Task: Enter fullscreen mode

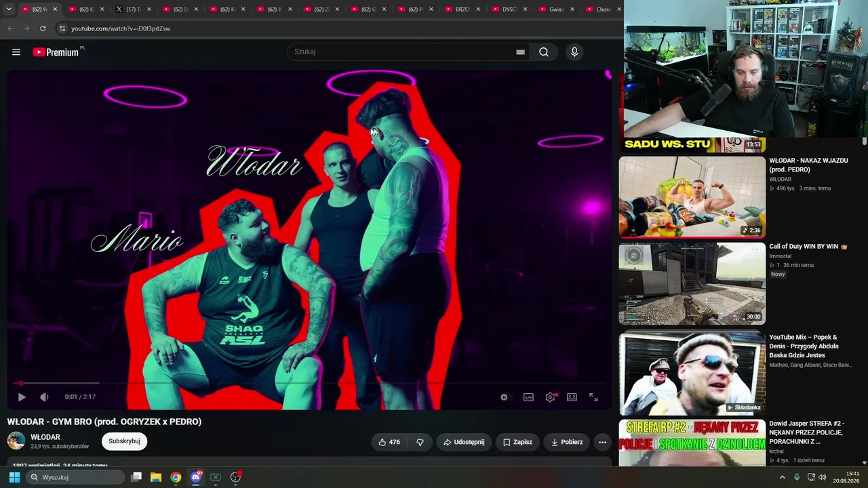Action: 593,397
